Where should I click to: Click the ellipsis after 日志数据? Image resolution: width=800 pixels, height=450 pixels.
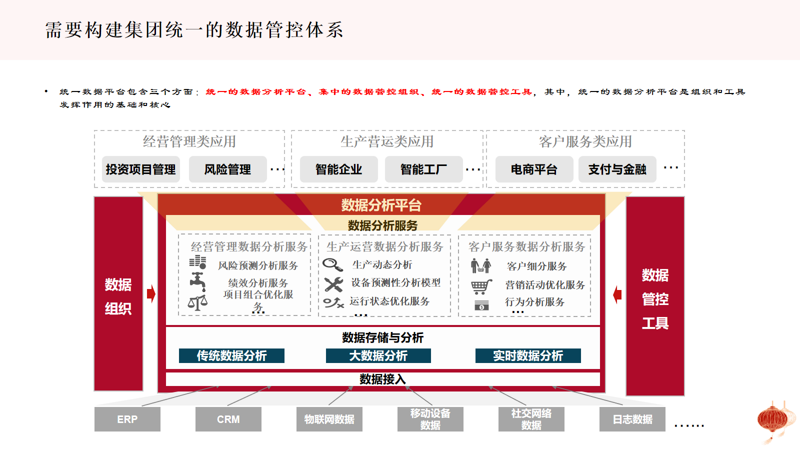689,425
